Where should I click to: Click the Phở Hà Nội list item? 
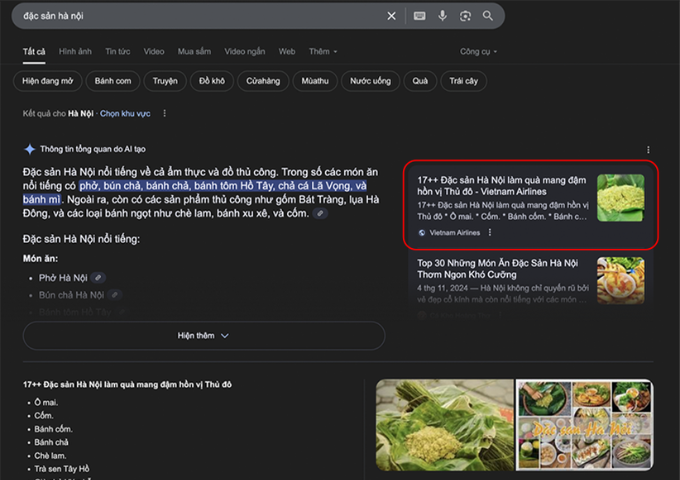pos(63,278)
